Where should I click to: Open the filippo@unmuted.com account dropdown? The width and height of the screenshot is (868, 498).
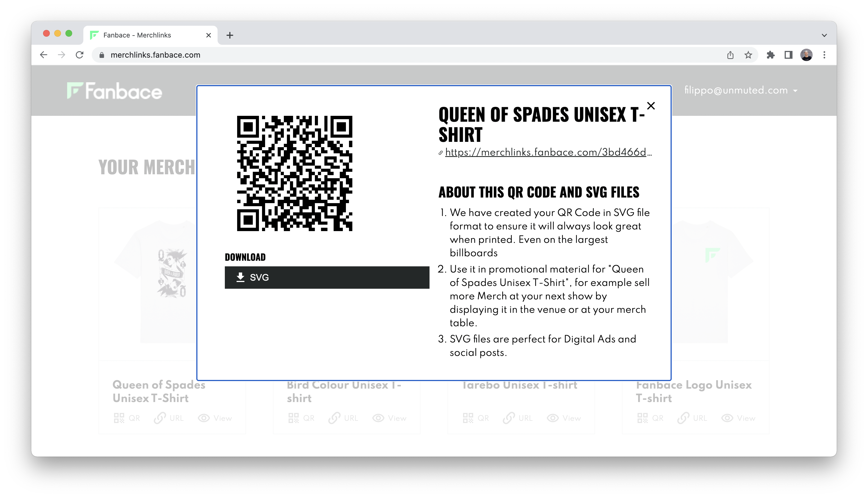(x=741, y=90)
